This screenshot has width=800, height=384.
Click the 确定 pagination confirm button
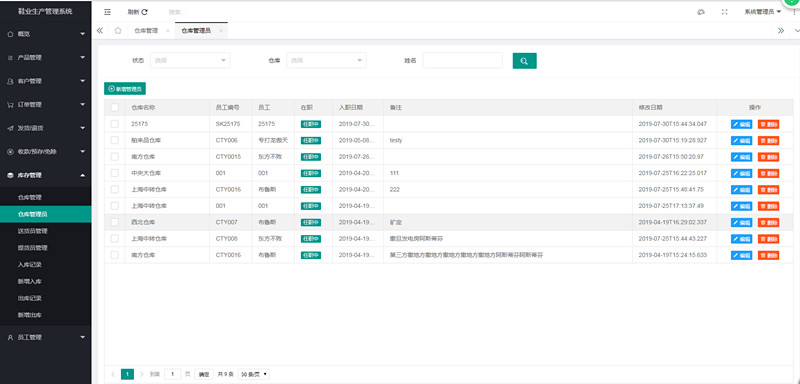tap(204, 374)
